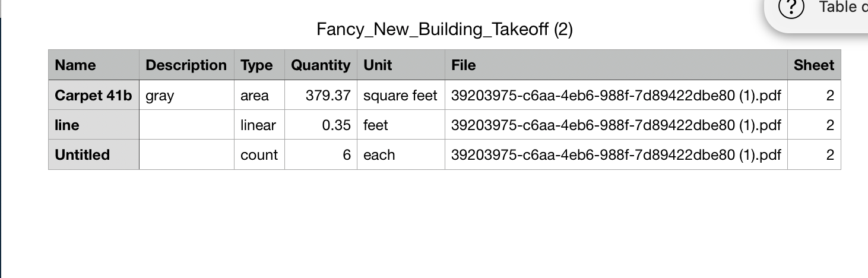Click the 379.37 quantity cell

(x=321, y=95)
